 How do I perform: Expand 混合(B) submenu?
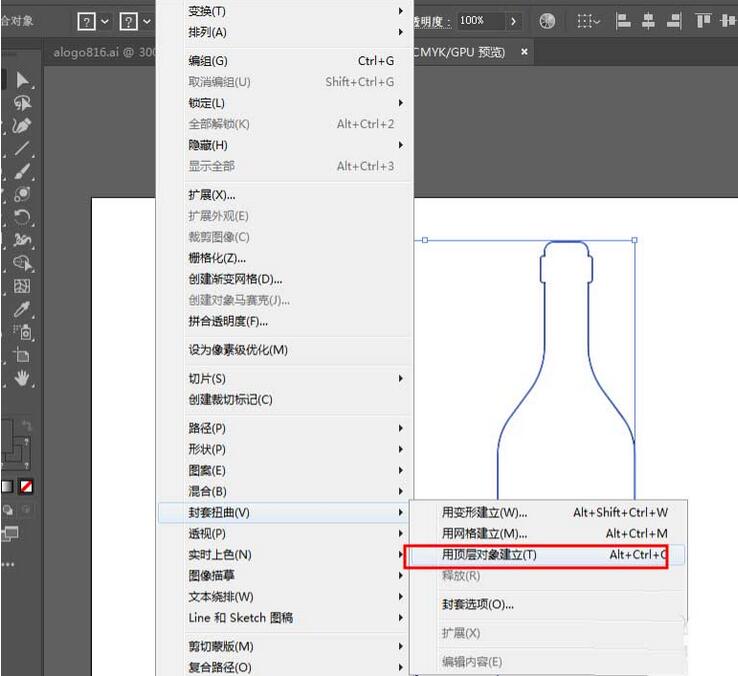click(x=285, y=491)
